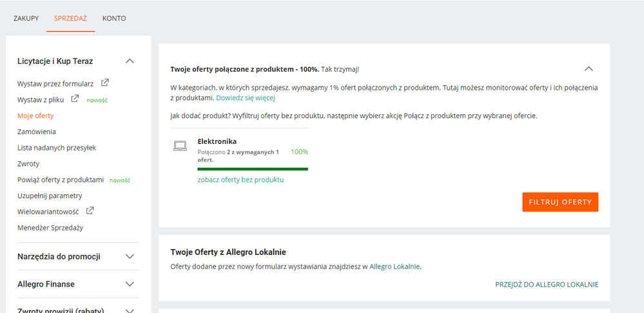Follow the Przejdź do Allegro Lokalnie link
This screenshot has height=313, width=644.
pos(547,284)
